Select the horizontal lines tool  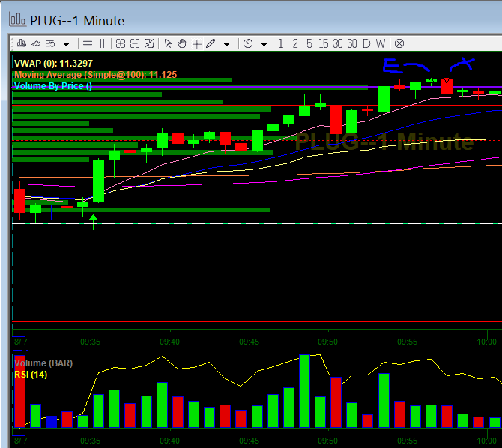click(x=88, y=43)
